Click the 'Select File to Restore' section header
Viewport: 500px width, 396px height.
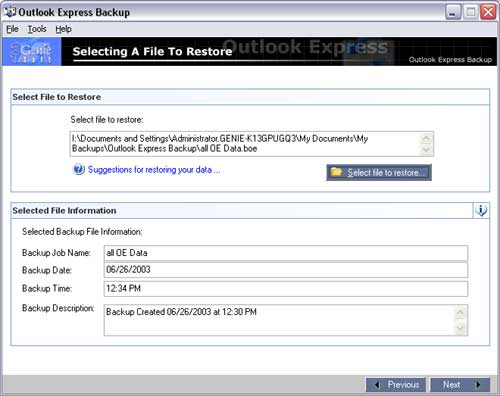point(57,97)
